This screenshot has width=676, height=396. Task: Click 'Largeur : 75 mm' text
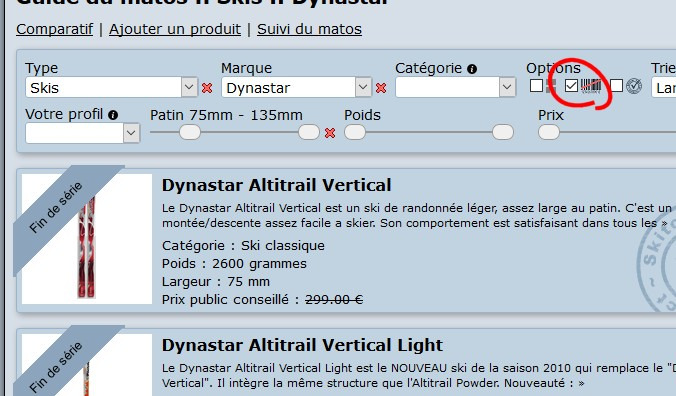[216, 282]
